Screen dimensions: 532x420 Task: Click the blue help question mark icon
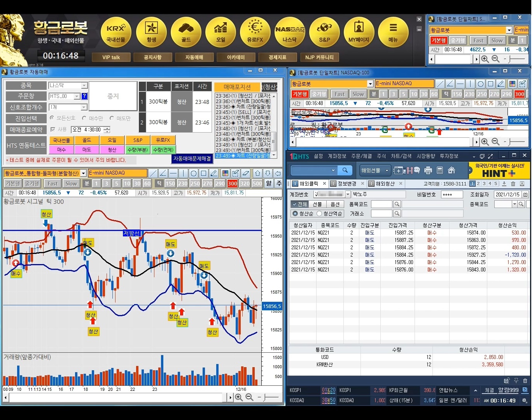(x=84, y=96)
